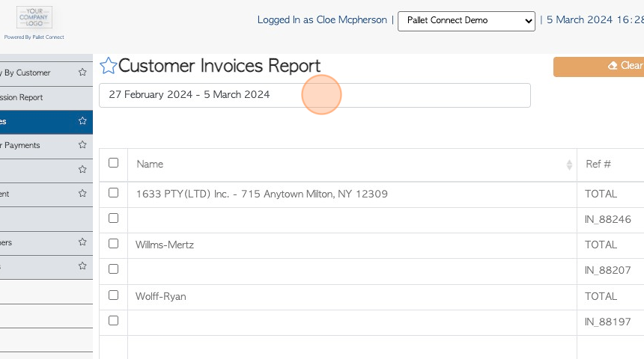Check the IN_88246 row checkbox

pyautogui.click(x=113, y=218)
